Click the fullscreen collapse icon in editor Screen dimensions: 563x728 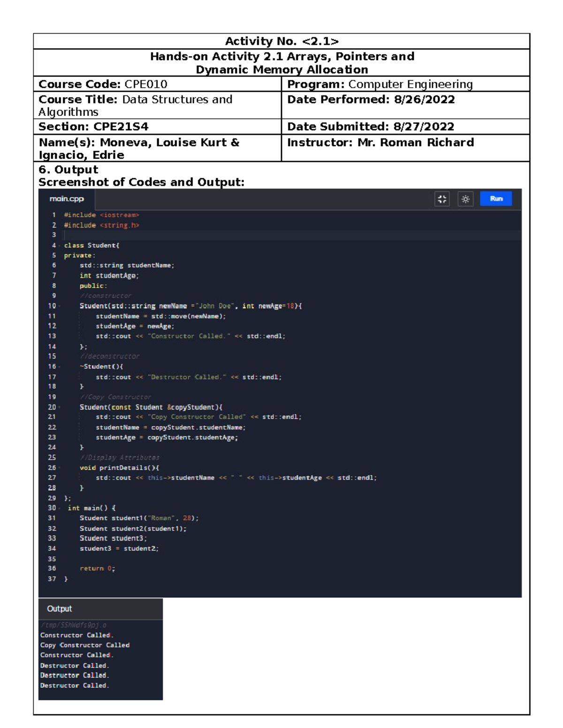(x=442, y=199)
